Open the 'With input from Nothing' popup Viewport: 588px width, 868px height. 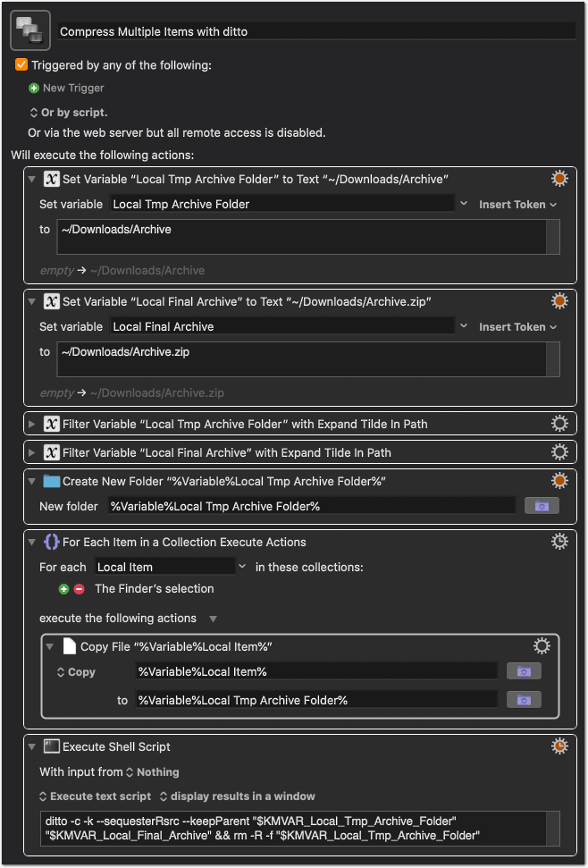pos(152,771)
